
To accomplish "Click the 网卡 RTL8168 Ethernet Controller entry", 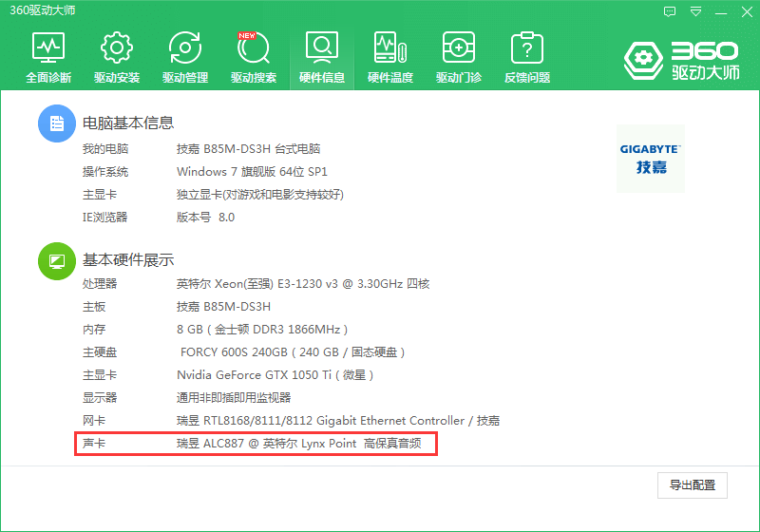I will pyautogui.click(x=337, y=421).
